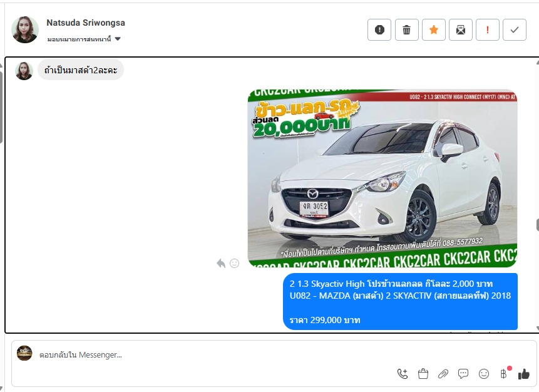This screenshot has width=539, height=392.
Task: Click the assign-this-conversation label under the name
Action: [80, 39]
